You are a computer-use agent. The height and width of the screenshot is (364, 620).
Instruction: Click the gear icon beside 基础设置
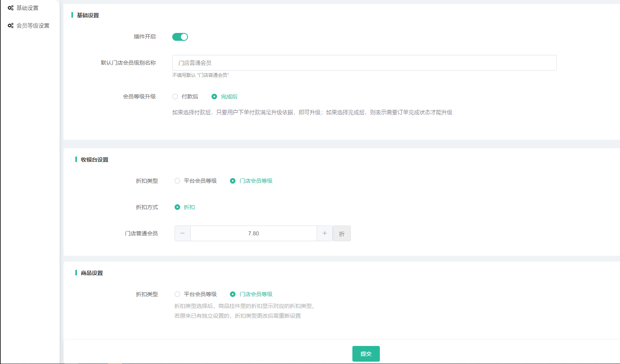[11, 8]
